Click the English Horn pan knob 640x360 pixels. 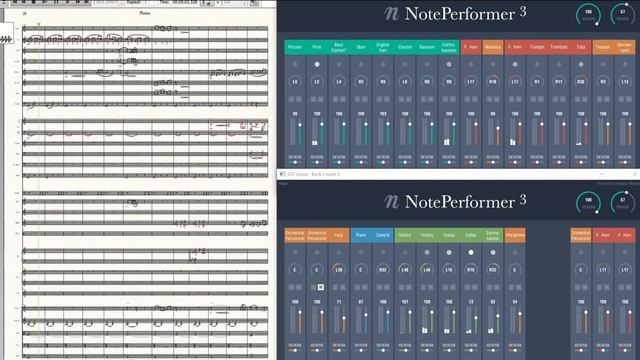point(383,82)
